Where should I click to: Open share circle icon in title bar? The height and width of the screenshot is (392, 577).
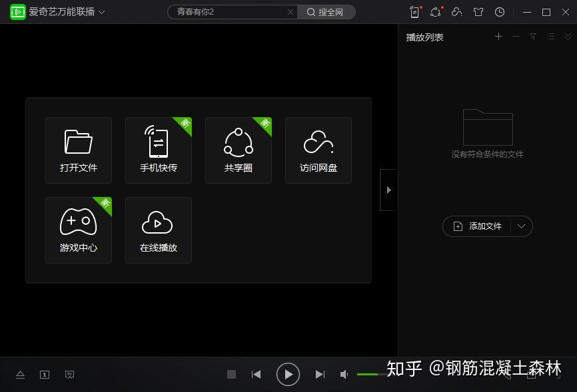436,12
